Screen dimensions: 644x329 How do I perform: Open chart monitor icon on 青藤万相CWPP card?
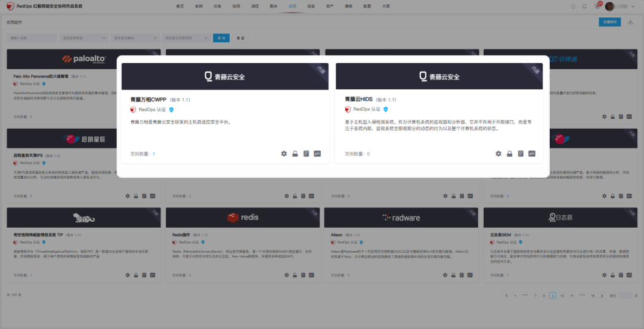(317, 154)
